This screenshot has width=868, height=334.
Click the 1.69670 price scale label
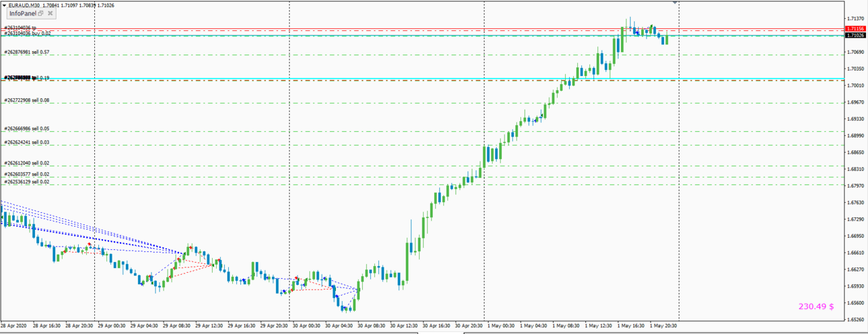[856, 102]
